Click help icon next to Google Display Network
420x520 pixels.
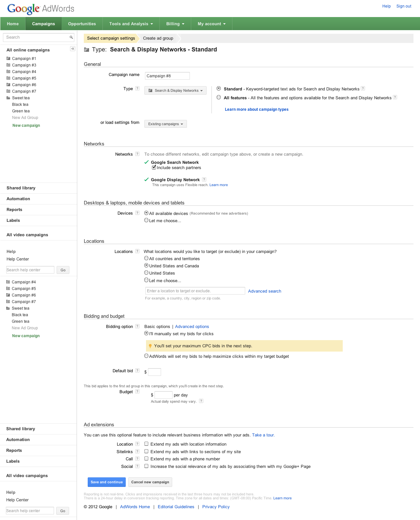[204, 180]
